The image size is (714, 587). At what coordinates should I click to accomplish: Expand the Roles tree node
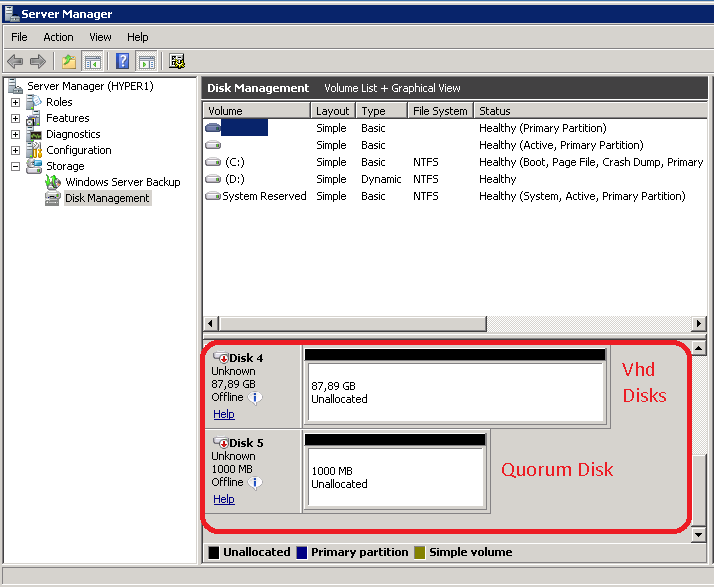point(16,102)
